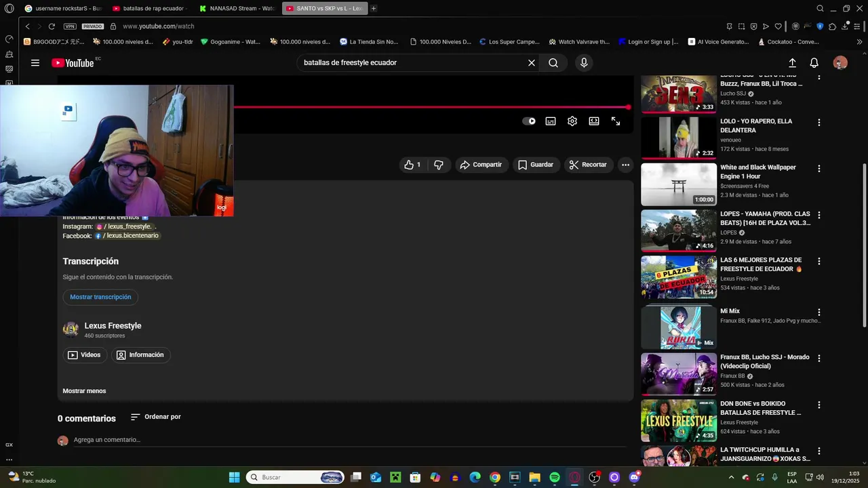The width and height of the screenshot is (868, 488).
Task: Toggle the autoplay switch in the player
Action: coord(529,121)
